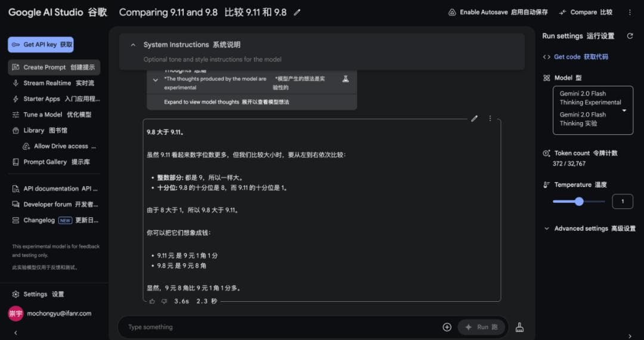This screenshot has width=644, height=340.
Task: Click the plus icon in the prompt box
Action: click(x=447, y=327)
